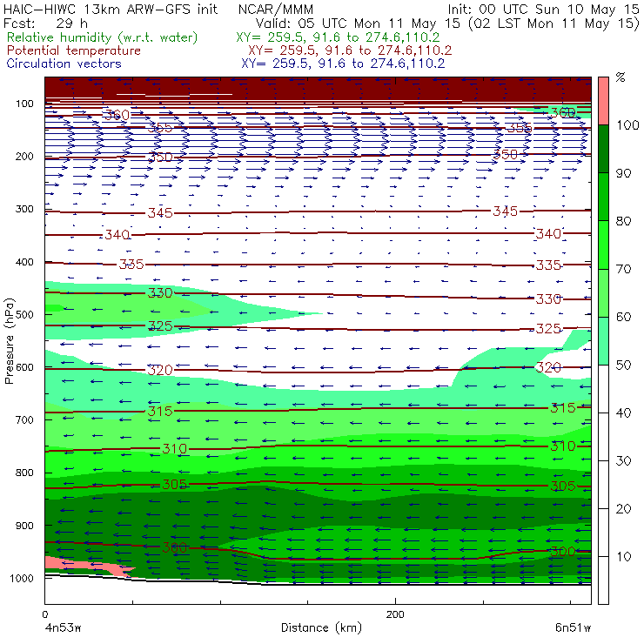This screenshot has height=644, width=644.
Task: Pick the light green swatch between 60 and 70
Action: coord(603,292)
